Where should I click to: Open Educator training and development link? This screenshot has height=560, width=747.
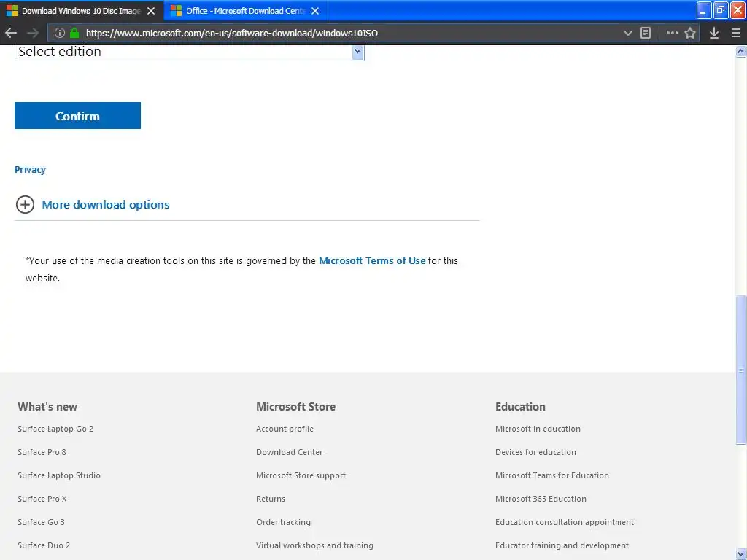pos(562,545)
